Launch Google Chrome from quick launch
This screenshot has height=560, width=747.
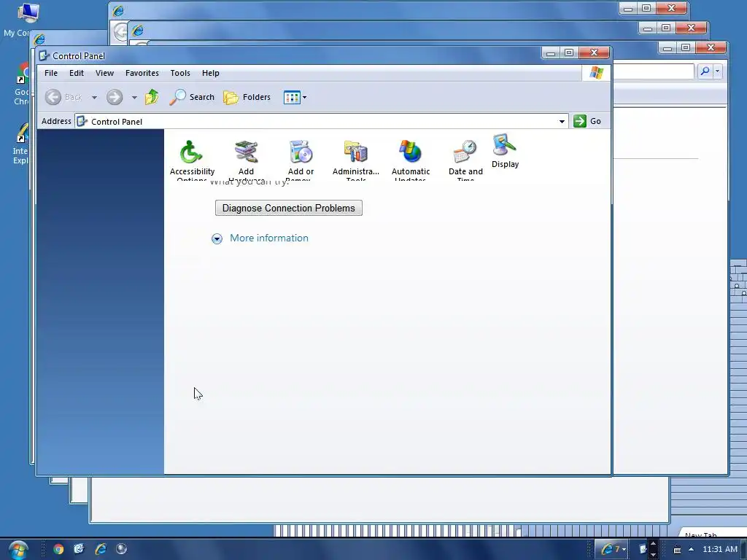[58, 549]
